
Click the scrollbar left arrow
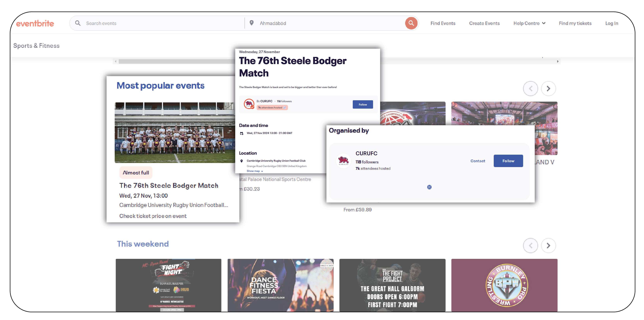click(x=115, y=62)
